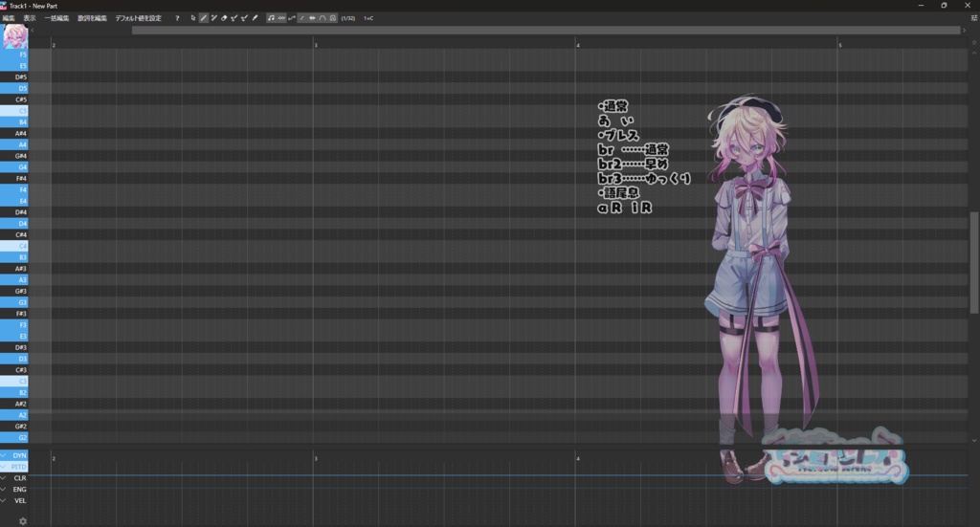Toggle play tone music note icon

coord(271,18)
